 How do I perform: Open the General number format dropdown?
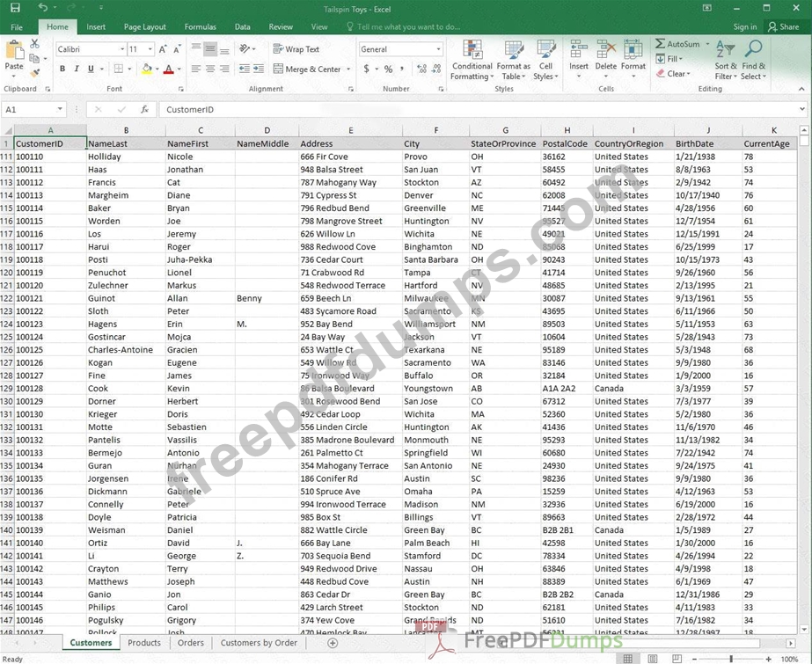438,49
